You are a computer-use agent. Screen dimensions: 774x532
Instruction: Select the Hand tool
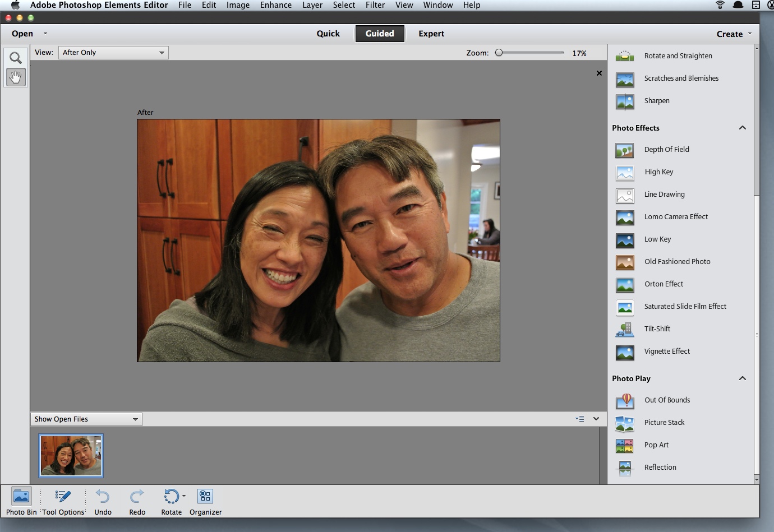pyautogui.click(x=16, y=77)
